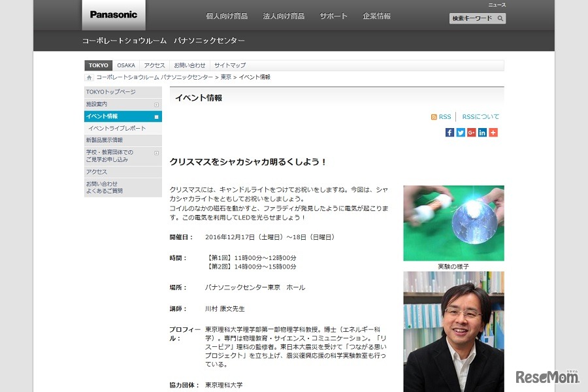
Task: Share the page on Google Plus
Action: (471, 133)
